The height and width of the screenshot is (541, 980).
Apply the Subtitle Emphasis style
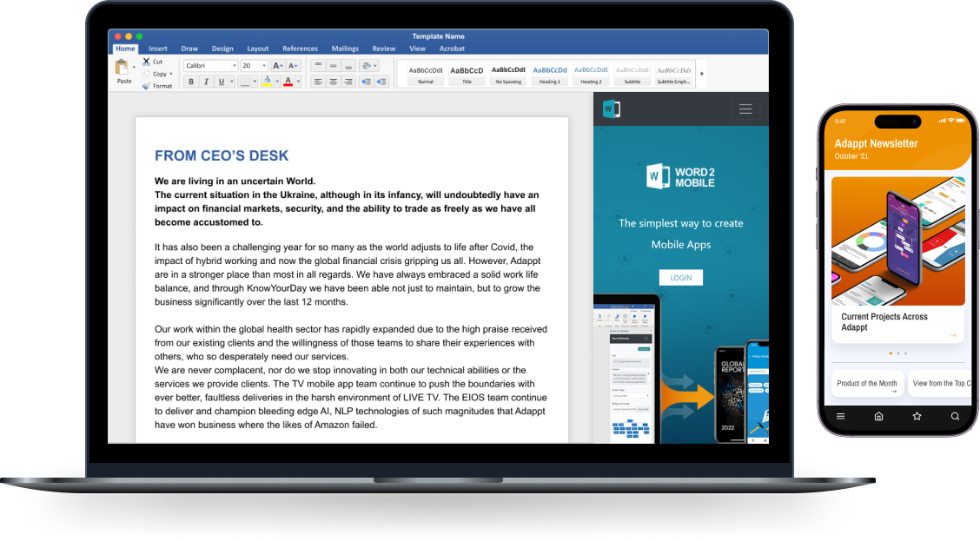pyautogui.click(x=673, y=75)
